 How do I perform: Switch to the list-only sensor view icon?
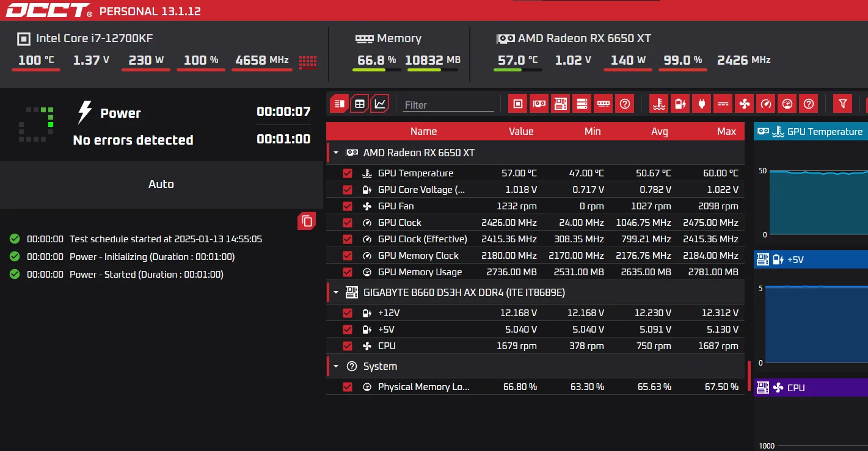click(x=340, y=104)
